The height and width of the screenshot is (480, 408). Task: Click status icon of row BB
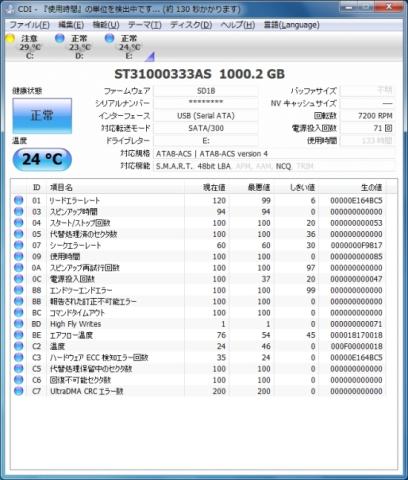tap(19, 301)
